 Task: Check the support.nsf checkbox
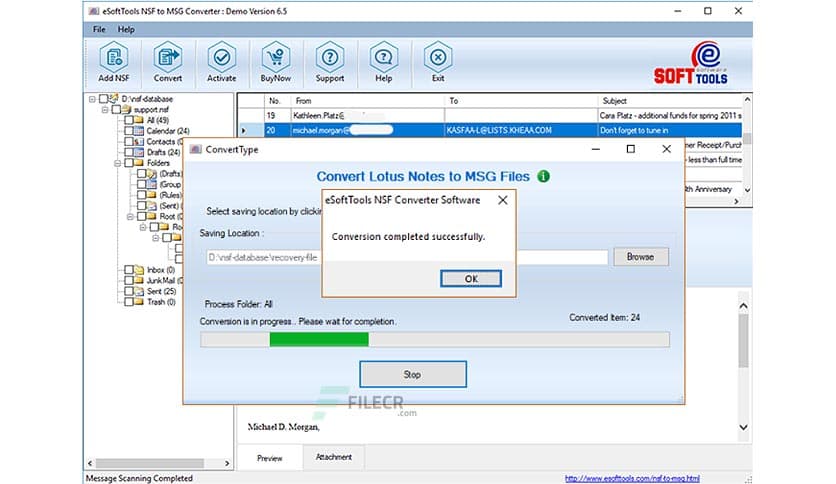(x=116, y=109)
